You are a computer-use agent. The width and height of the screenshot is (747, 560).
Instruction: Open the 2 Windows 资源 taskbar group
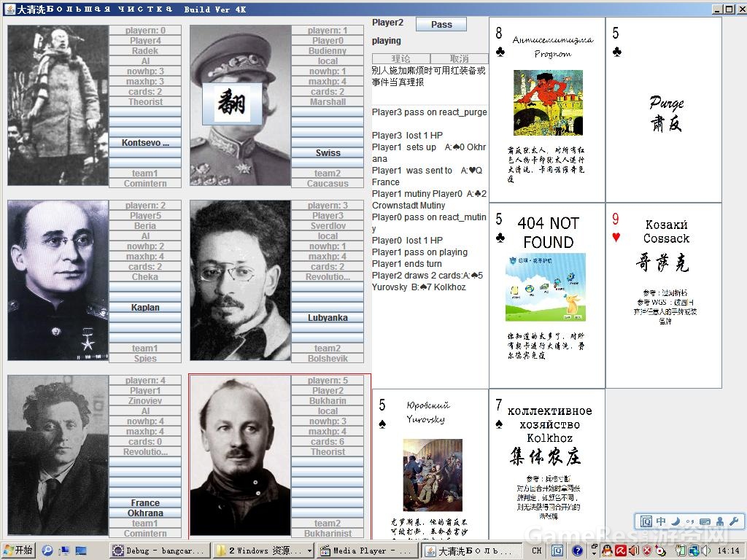263,551
